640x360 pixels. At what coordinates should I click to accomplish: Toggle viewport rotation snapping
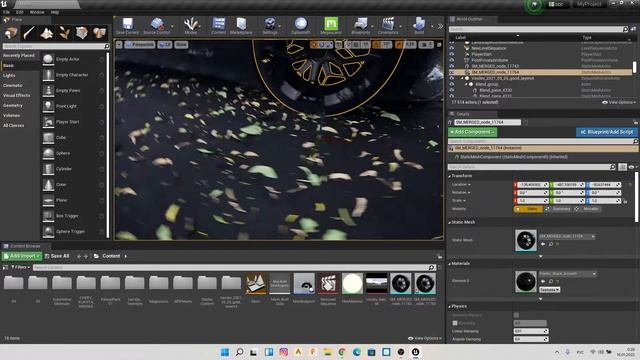pyautogui.click(x=376, y=44)
